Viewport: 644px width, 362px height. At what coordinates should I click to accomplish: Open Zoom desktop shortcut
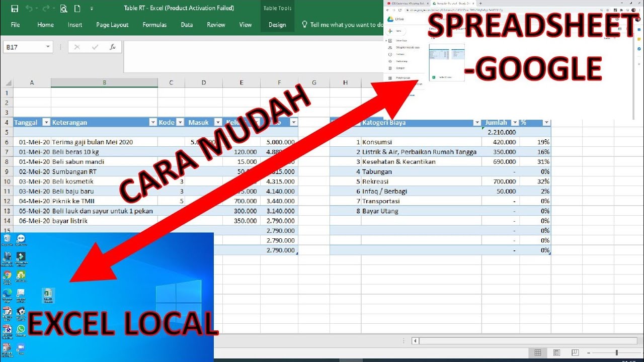[21, 348]
